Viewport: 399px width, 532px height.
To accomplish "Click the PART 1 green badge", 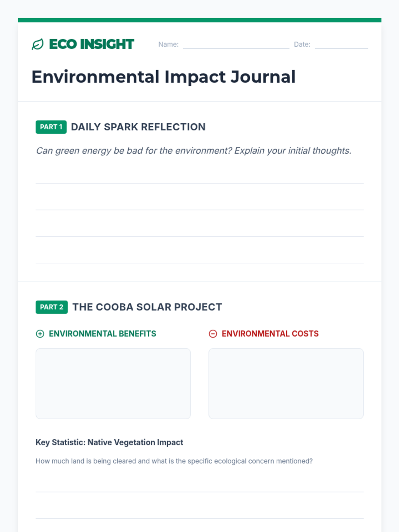I will [51, 127].
